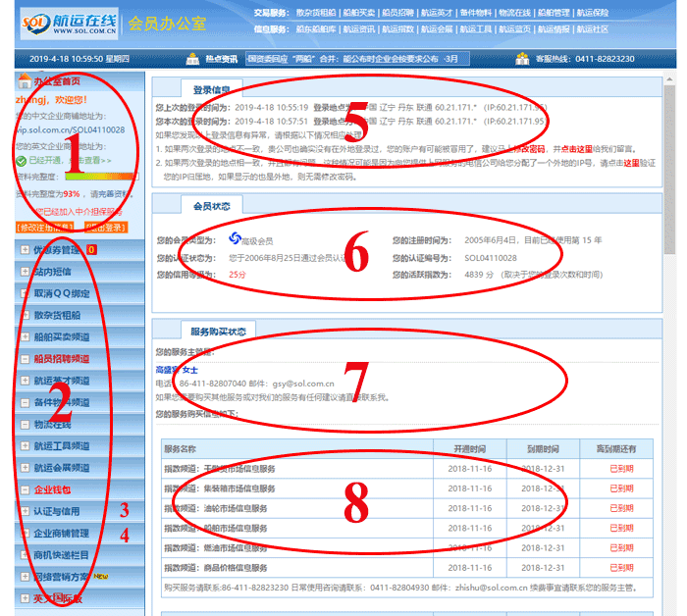Click the green check icon beside 已经开通

(x=21, y=161)
